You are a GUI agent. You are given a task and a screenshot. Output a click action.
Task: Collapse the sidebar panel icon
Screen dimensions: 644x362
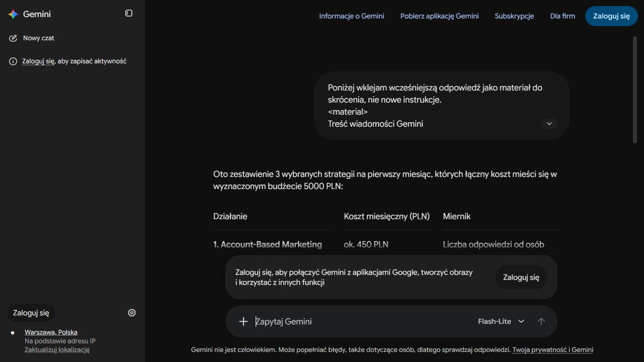tap(129, 13)
